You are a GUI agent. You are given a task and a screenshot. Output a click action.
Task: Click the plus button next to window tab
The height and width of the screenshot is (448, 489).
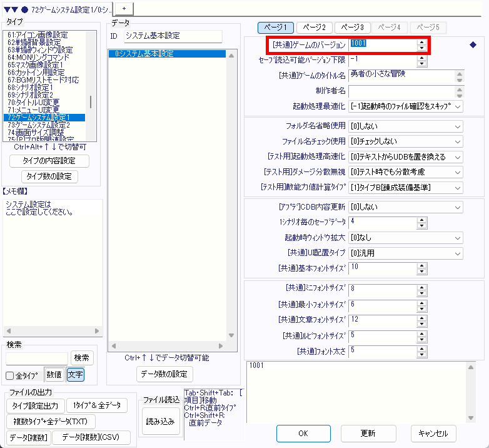[x=123, y=8]
